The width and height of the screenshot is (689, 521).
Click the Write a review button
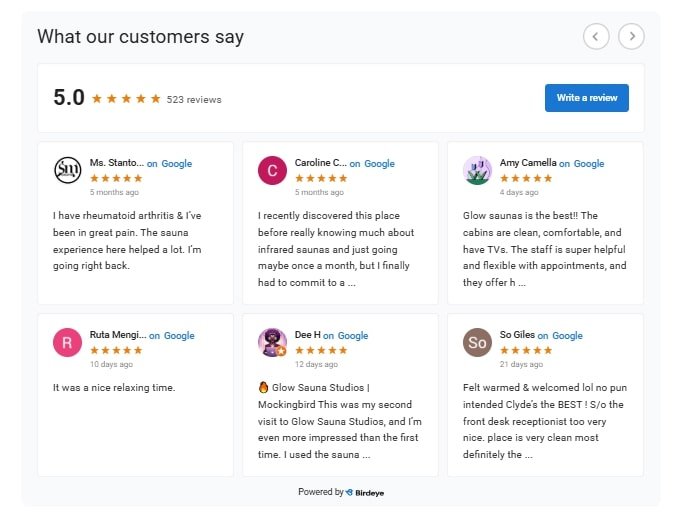tap(586, 98)
